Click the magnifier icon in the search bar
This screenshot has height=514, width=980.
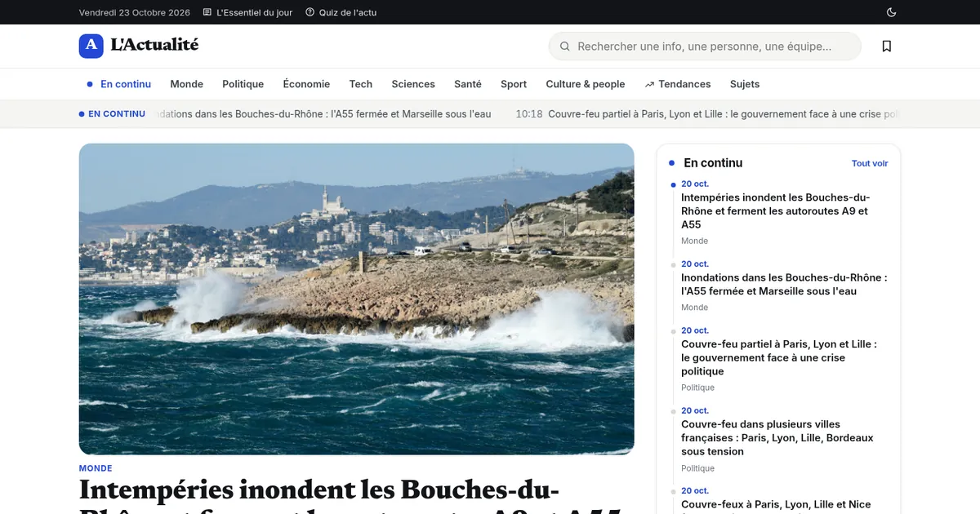click(564, 47)
